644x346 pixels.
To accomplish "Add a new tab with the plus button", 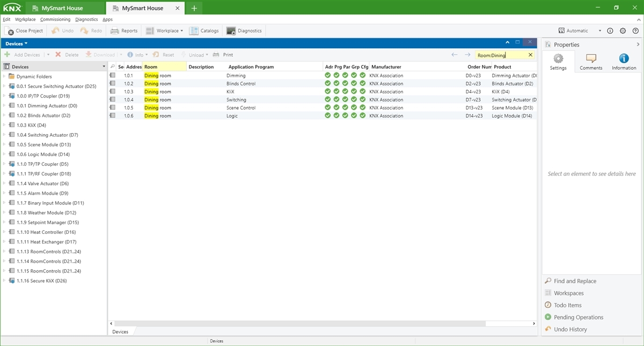I will (x=194, y=8).
